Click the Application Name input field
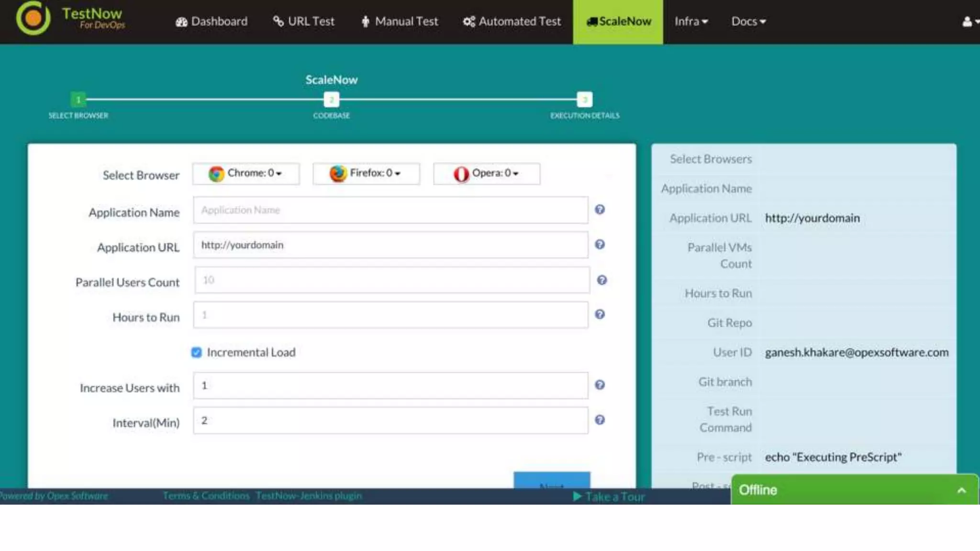Screen dimensions: 980x551 [390, 210]
